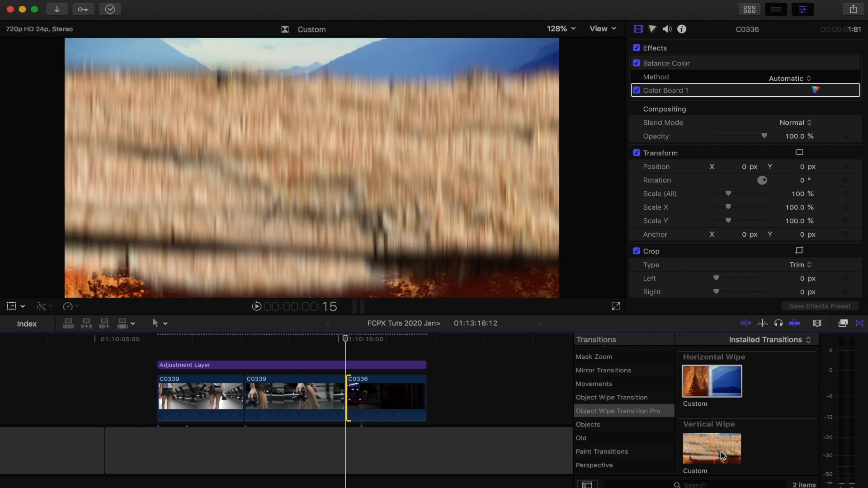Select the color inspector triangle icon
This screenshot has width=868, height=488.
(652, 29)
